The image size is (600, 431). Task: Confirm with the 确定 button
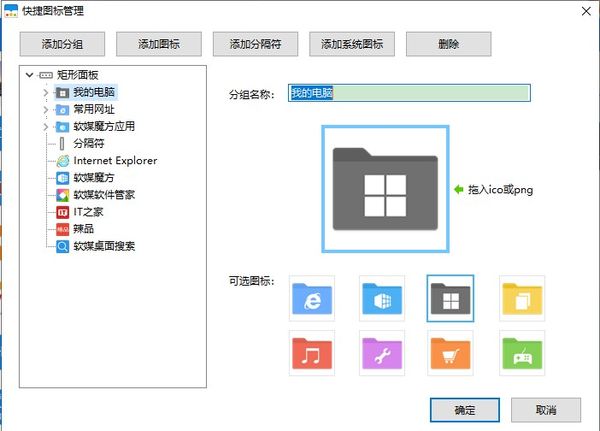coord(465,410)
